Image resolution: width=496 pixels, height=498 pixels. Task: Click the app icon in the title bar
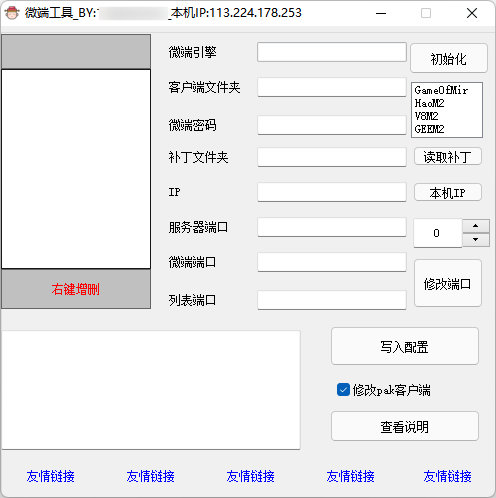tap(12, 13)
